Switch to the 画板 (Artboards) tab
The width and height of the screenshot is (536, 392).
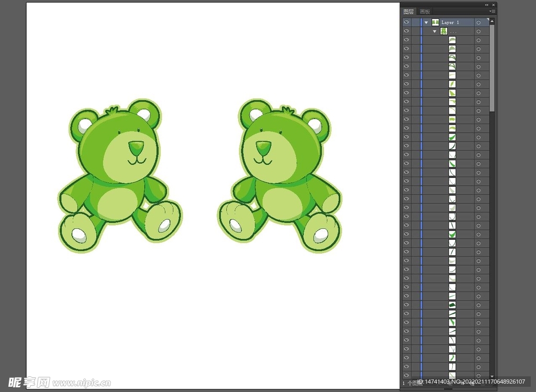pyautogui.click(x=425, y=12)
